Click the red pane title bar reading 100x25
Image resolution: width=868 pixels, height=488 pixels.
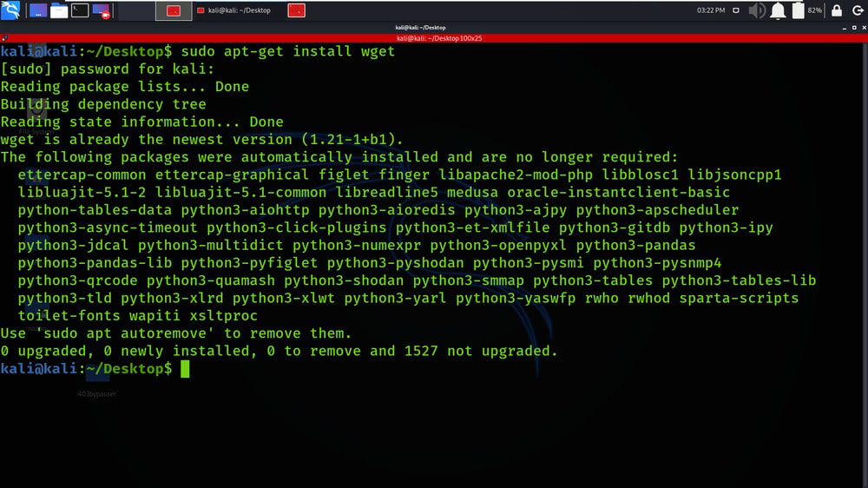pyautogui.click(x=439, y=38)
